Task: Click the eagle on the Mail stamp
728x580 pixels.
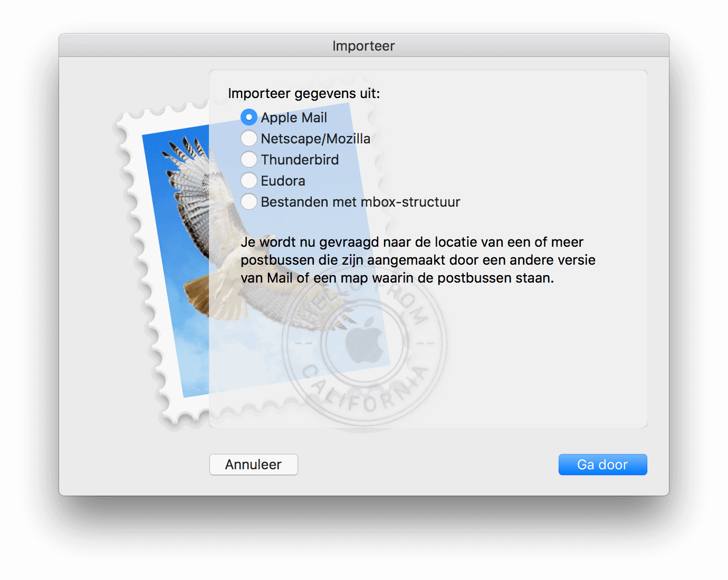Action: click(211, 227)
